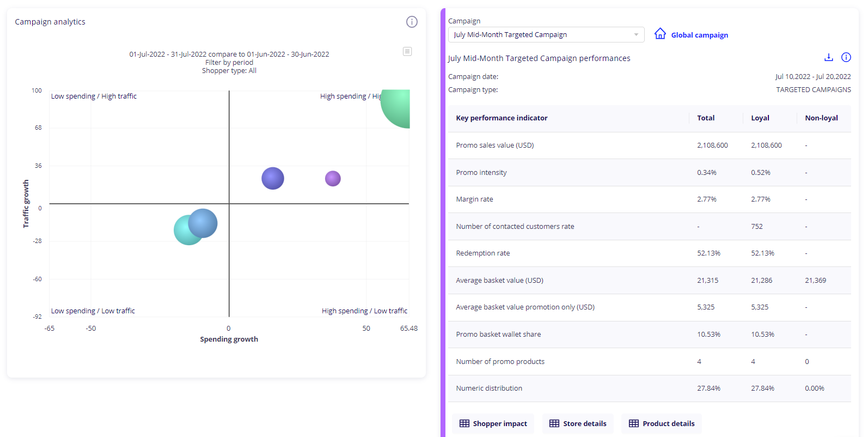
Task: Click the Campaign analytics info icon
Action: 412,22
